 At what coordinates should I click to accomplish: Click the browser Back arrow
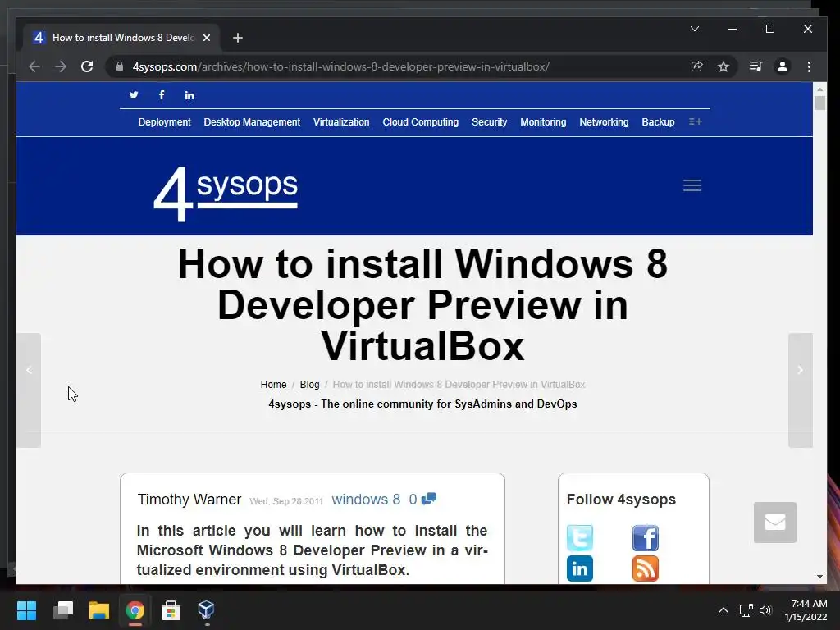click(x=34, y=66)
